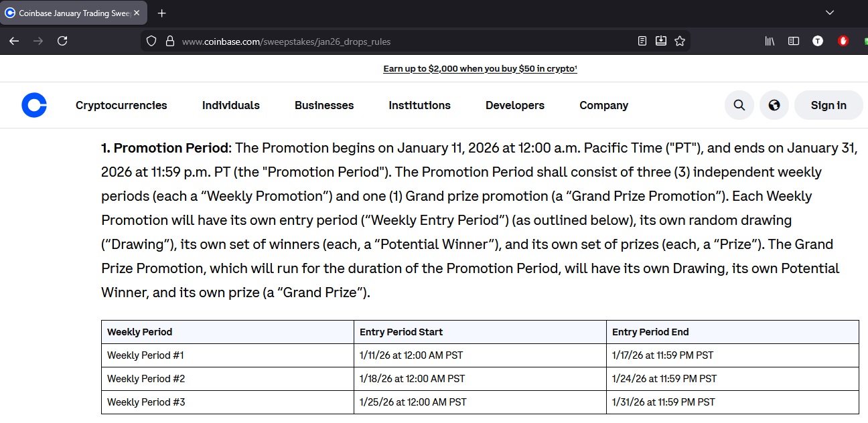View site security padlock info
This screenshot has height=423, width=868.
point(169,41)
